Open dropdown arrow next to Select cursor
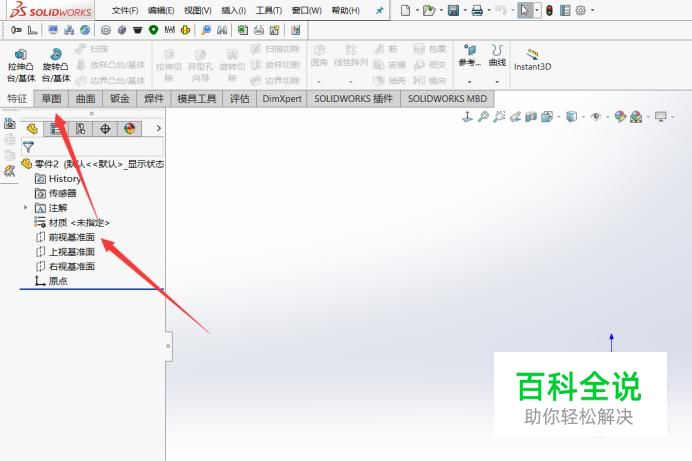The height and width of the screenshot is (461, 692). tap(537, 10)
